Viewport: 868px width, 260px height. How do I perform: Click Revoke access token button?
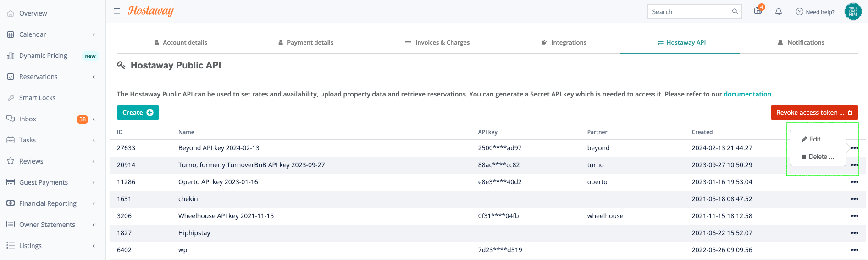pyautogui.click(x=814, y=113)
